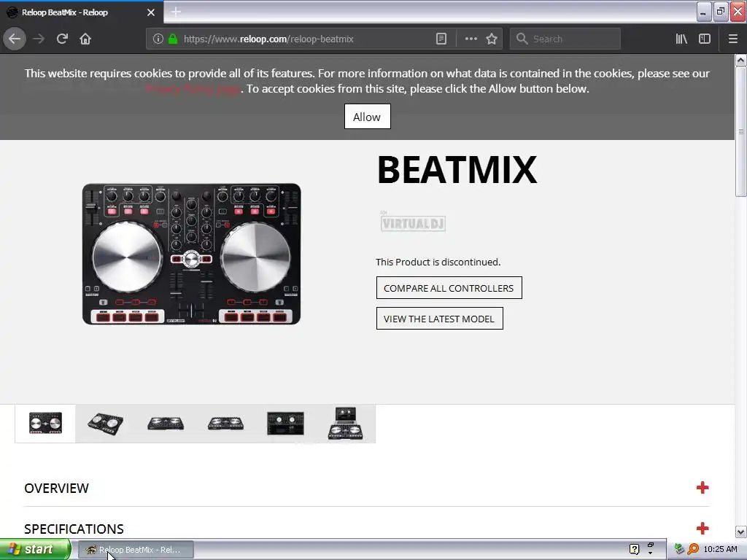Click the vertical scrollbar thumb

tap(740, 131)
